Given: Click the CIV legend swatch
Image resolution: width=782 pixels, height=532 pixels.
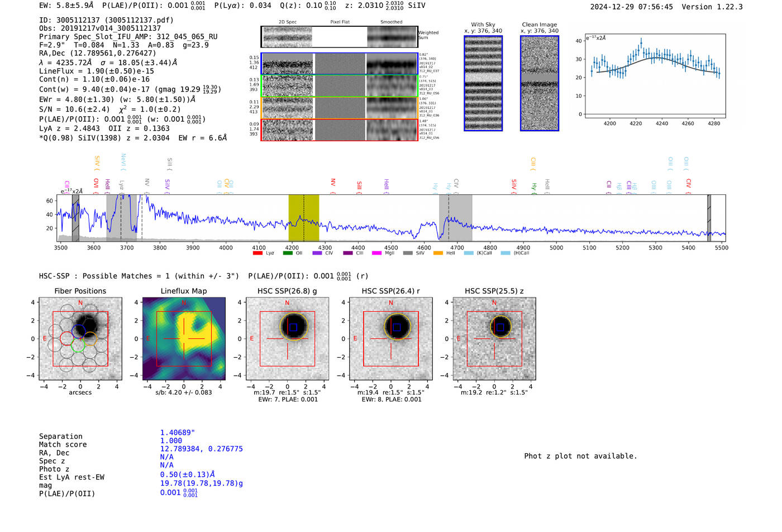Looking at the screenshot, I should (317, 253).
